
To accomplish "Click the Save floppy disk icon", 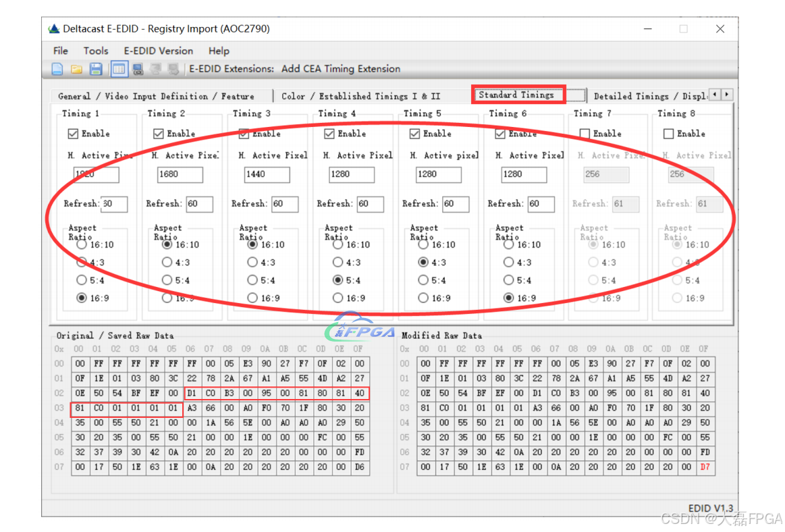I will pos(96,69).
